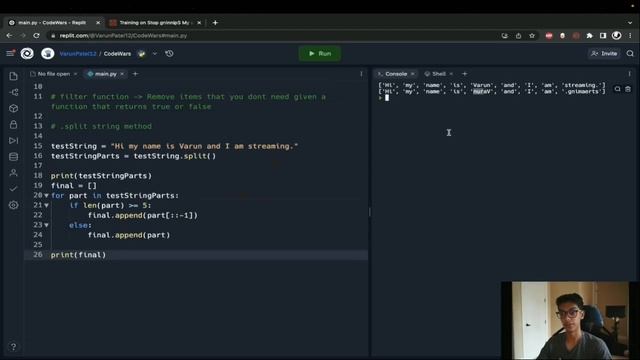Reload the browser page
This screenshot has height=360, width=640.
tap(36, 36)
